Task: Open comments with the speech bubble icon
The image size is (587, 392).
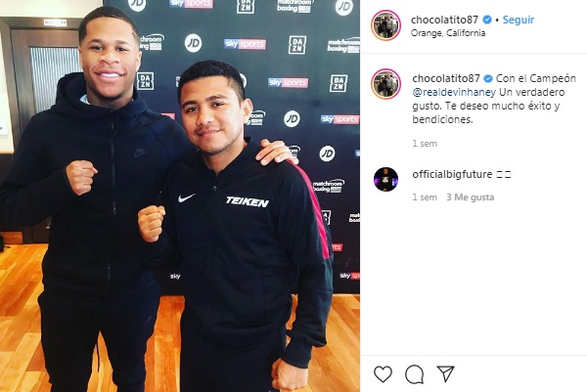Action: [414, 374]
